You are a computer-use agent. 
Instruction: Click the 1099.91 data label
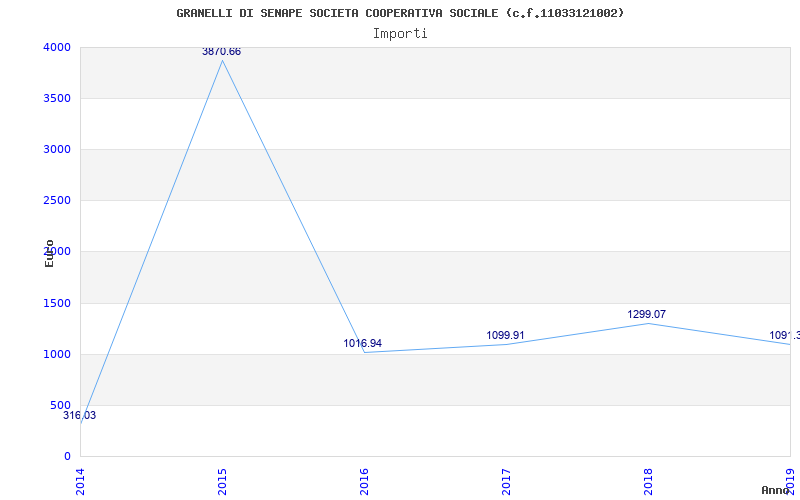tap(505, 336)
